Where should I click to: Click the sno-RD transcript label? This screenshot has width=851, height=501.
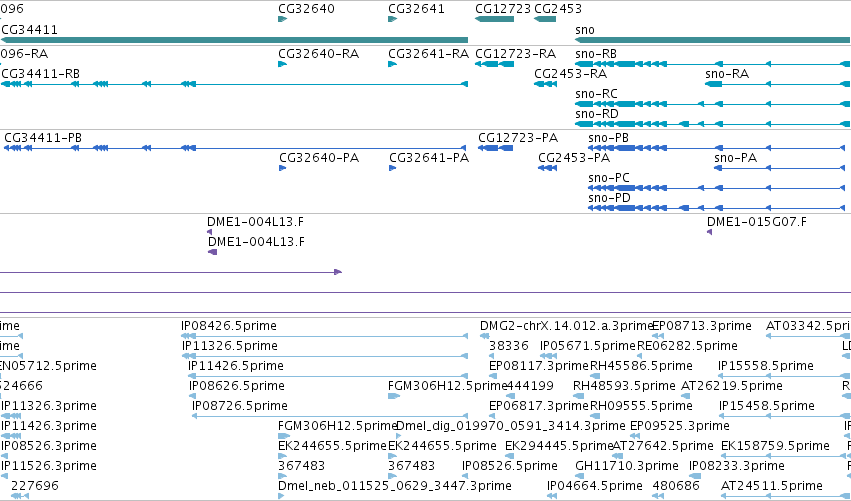[597, 114]
